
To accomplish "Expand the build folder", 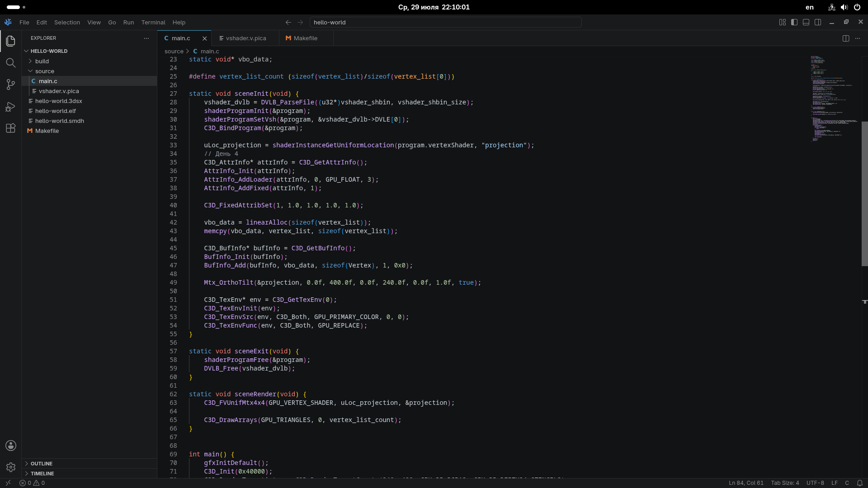I will point(90,61).
